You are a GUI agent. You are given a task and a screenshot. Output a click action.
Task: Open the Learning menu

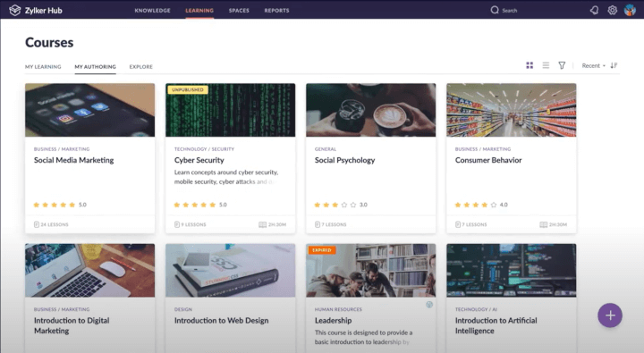pyautogui.click(x=199, y=10)
